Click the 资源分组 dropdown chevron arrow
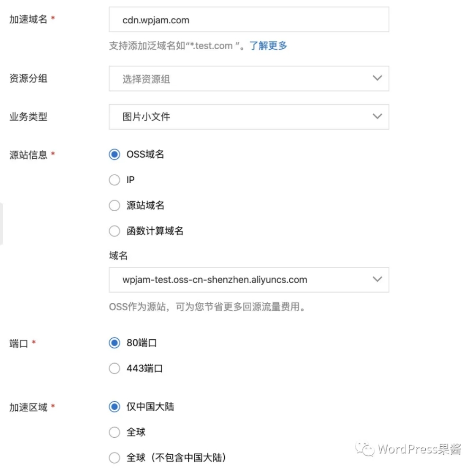The width and height of the screenshot is (476, 469). (x=377, y=78)
